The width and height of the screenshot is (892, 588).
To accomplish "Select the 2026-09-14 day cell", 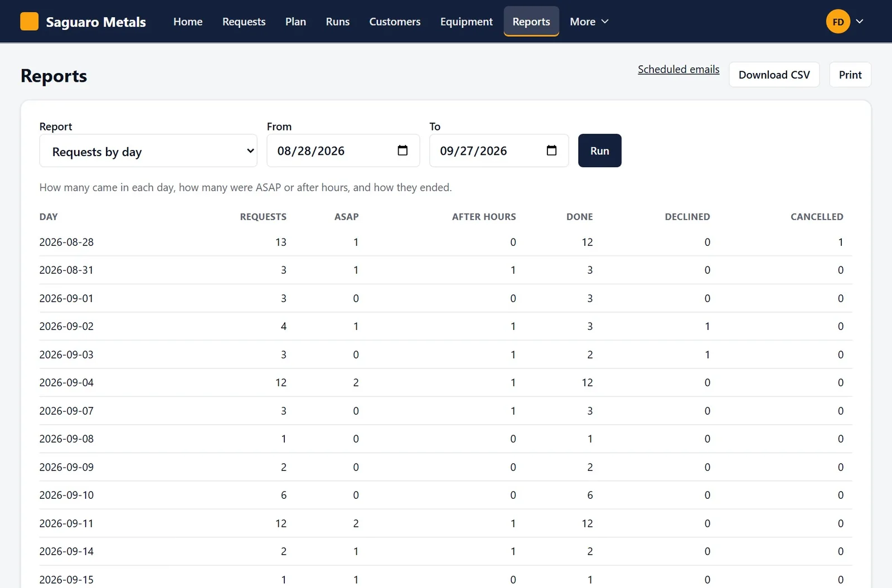I will [x=66, y=552].
